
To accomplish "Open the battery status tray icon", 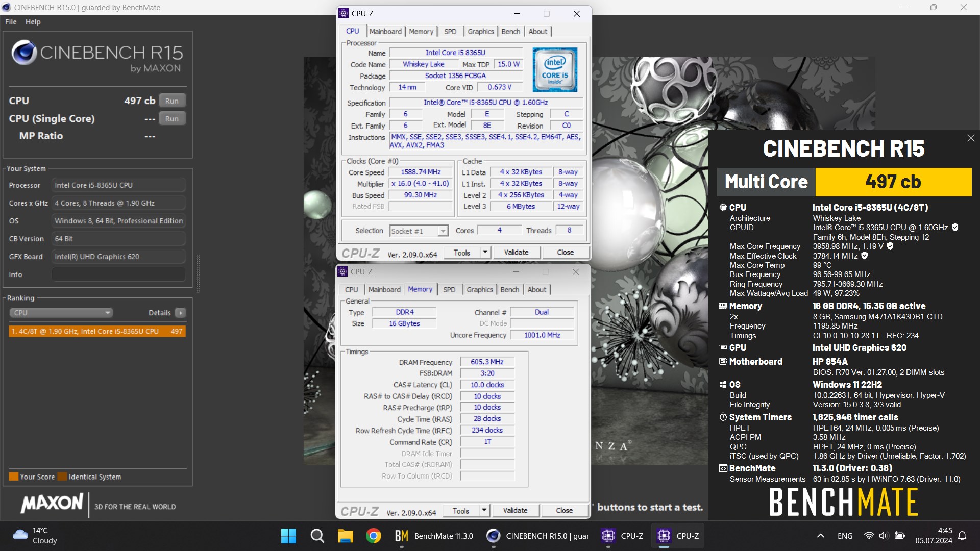I will pos(900,536).
